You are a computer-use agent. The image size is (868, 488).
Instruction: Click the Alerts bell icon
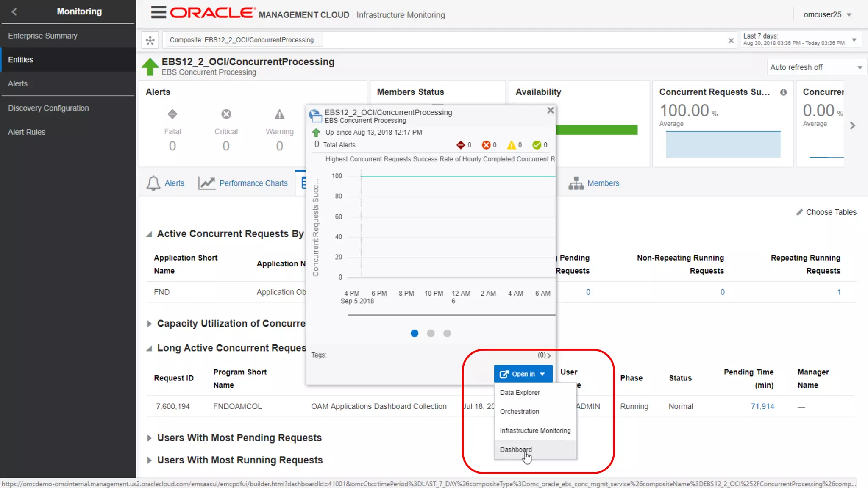(153, 183)
